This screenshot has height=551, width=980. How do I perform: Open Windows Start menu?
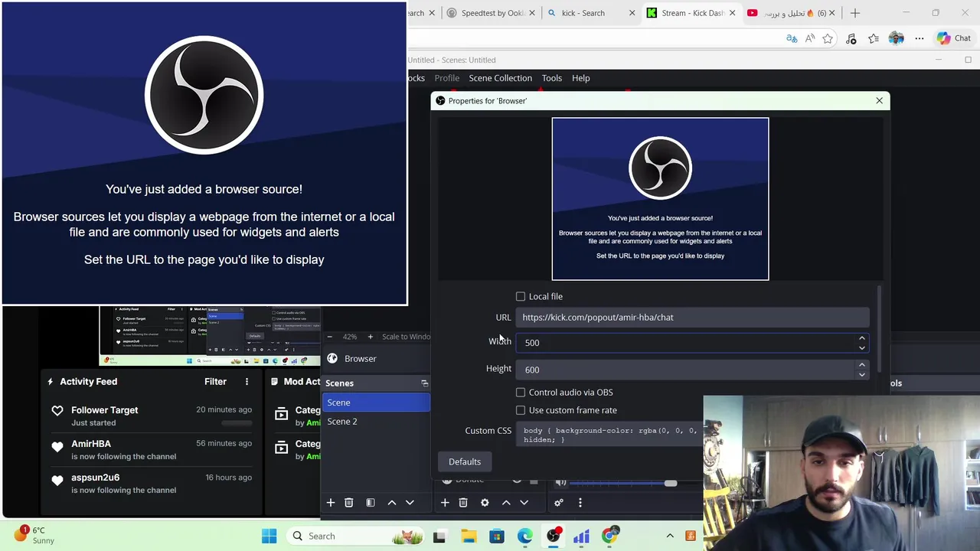(269, 536)
